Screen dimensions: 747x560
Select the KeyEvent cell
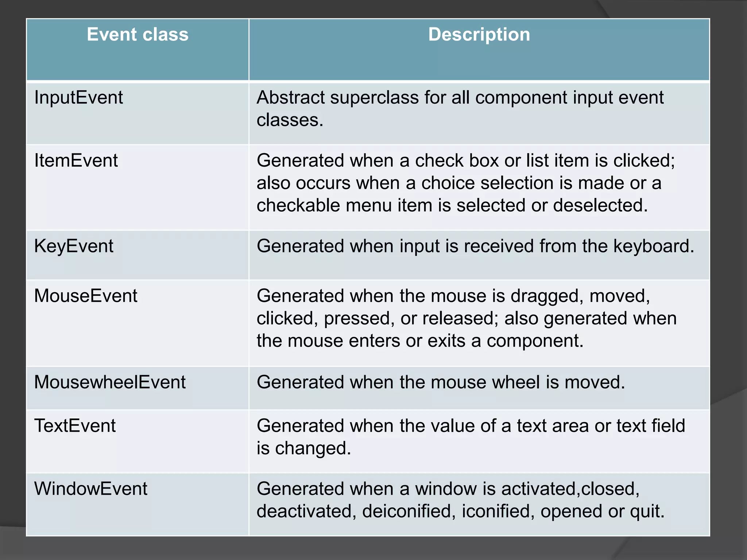tap(74, 246)
